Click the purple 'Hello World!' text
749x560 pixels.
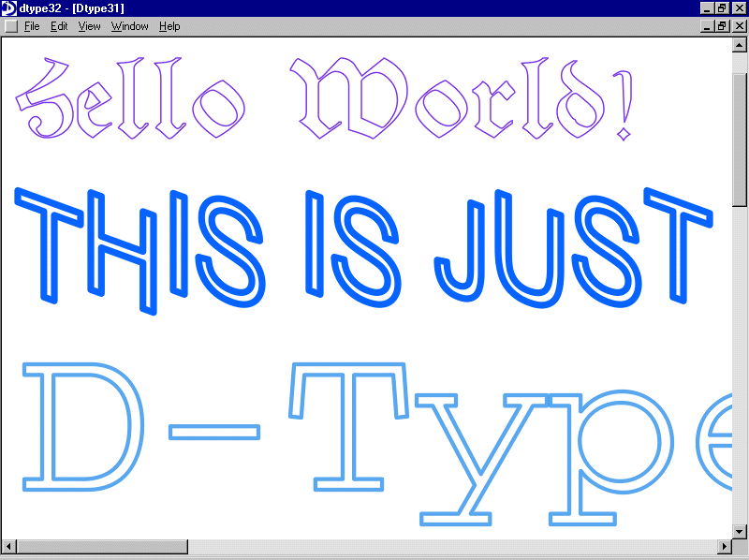click(x=325, y=98)
